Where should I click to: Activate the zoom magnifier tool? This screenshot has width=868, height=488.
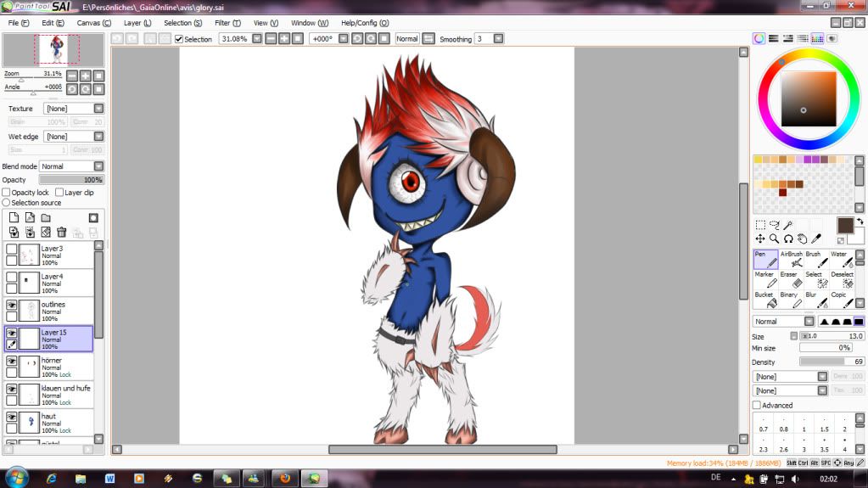point(775,238)
